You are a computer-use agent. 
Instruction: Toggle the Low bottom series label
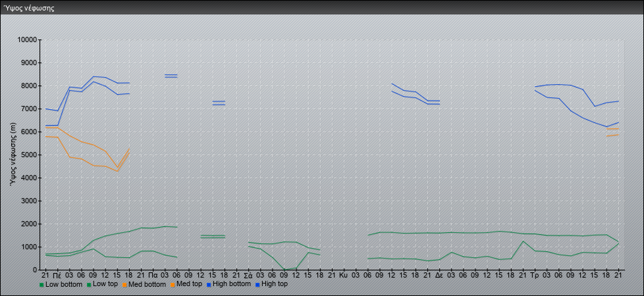tap(65, 284)
